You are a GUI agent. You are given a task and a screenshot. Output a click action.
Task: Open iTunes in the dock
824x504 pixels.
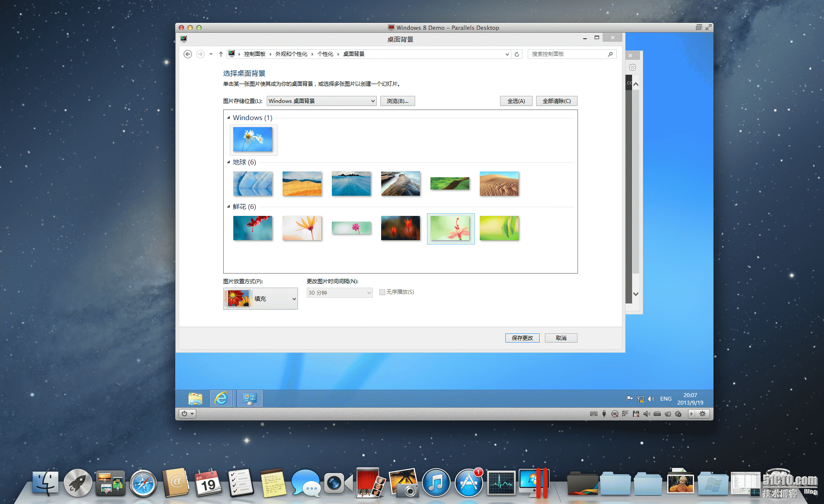click(x=436, y=483)
